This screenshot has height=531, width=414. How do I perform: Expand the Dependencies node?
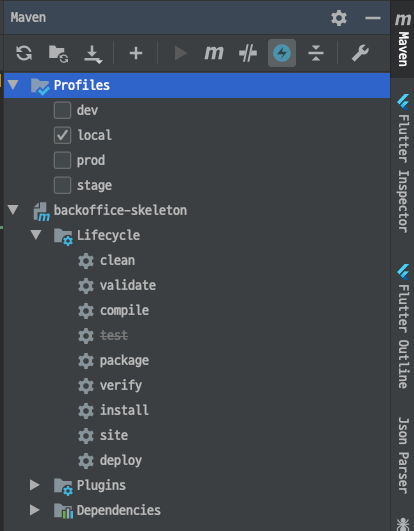35,510
